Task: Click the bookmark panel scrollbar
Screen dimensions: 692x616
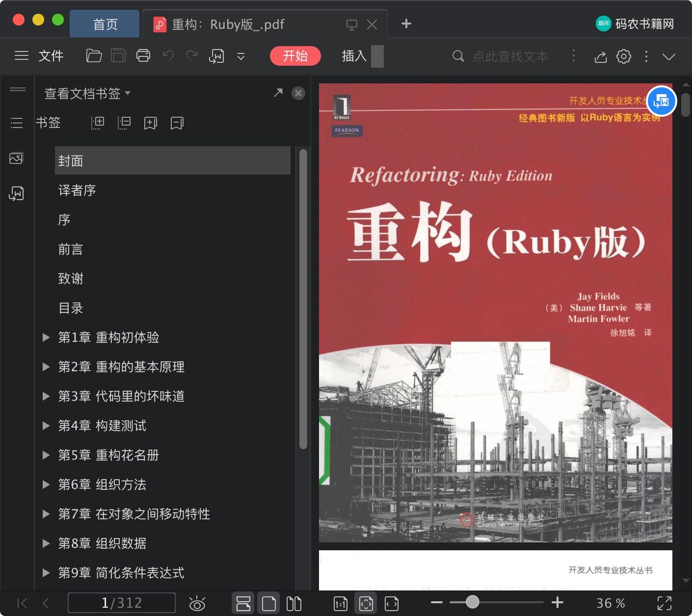Action: click(303, 299)
